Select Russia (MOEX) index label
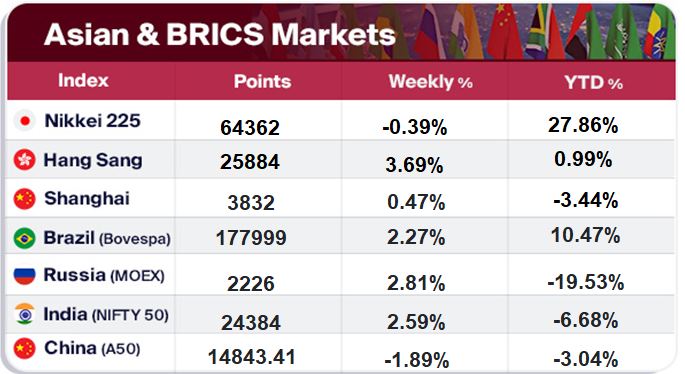This screenshot has width=685, height=374. 104,275
